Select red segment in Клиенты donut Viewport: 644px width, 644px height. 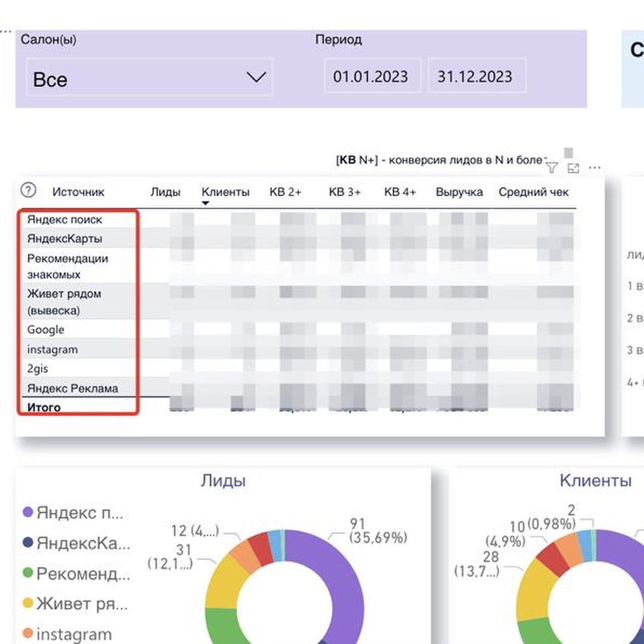tap(553, 560)
